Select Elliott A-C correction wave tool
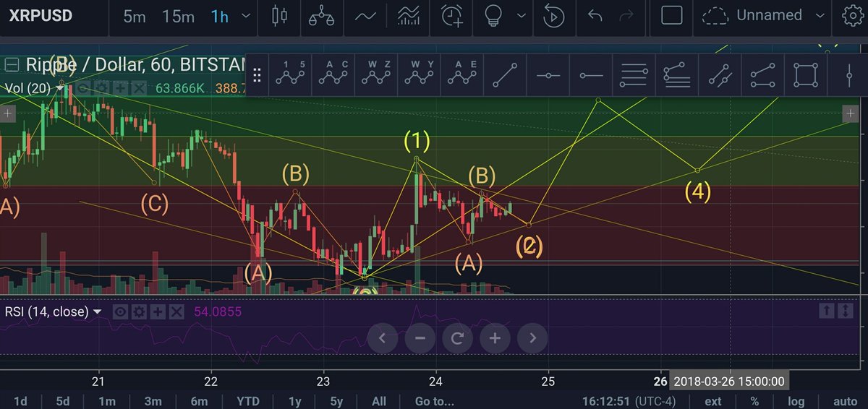 click(x=333, y=74)
